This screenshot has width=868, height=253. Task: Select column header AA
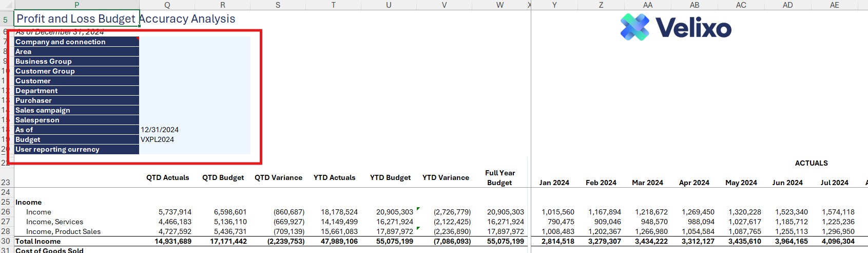click(648, 5)
